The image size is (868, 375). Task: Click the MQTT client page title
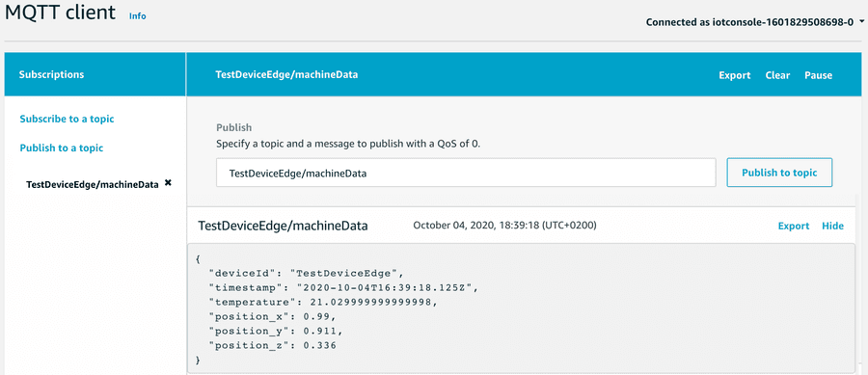61,13
